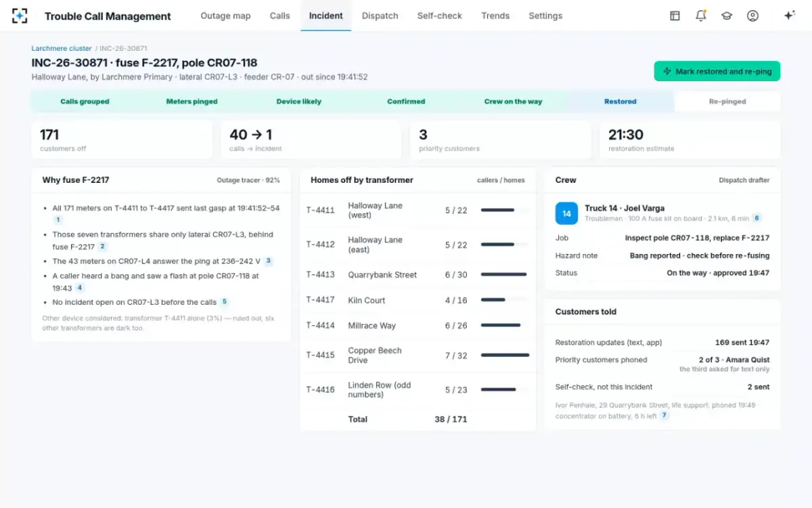Click the 171 customers off value
The width and height of the screenshot is (812, 508).
click(x=49, y=135)
